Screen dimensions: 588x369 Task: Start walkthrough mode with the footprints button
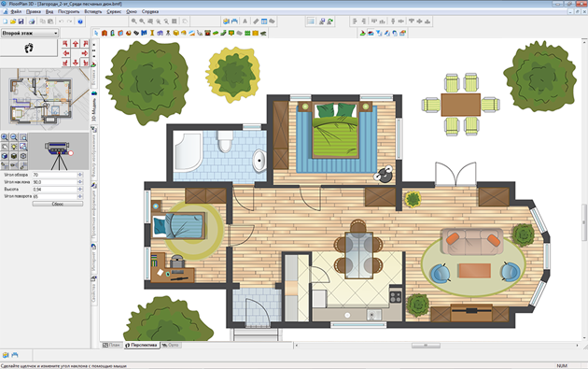29,48
